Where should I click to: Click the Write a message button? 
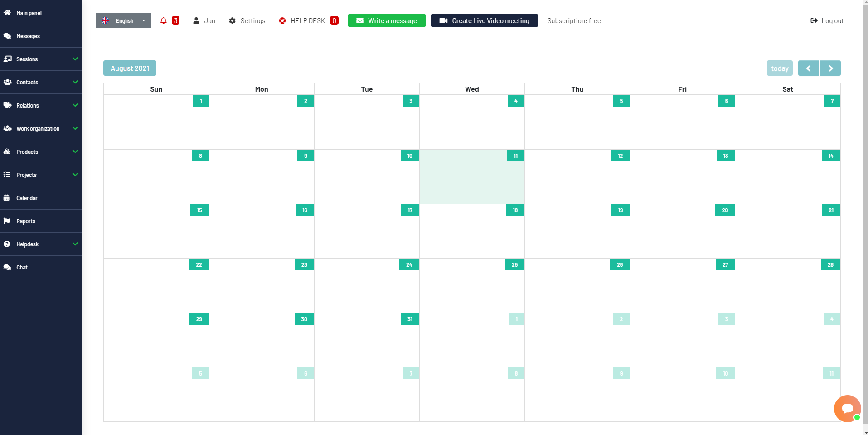coord(386,20)
